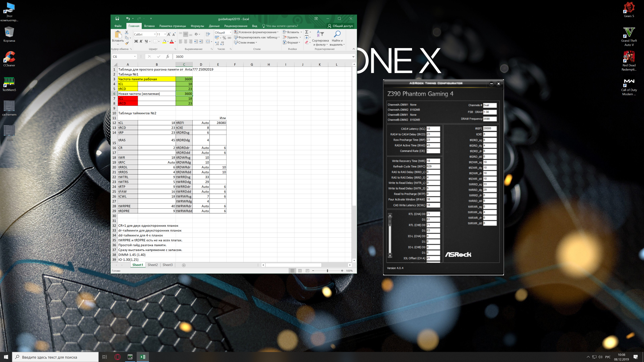Expand Conditional Formatting (Условное форматирование) menu

(x=256, y=32)
